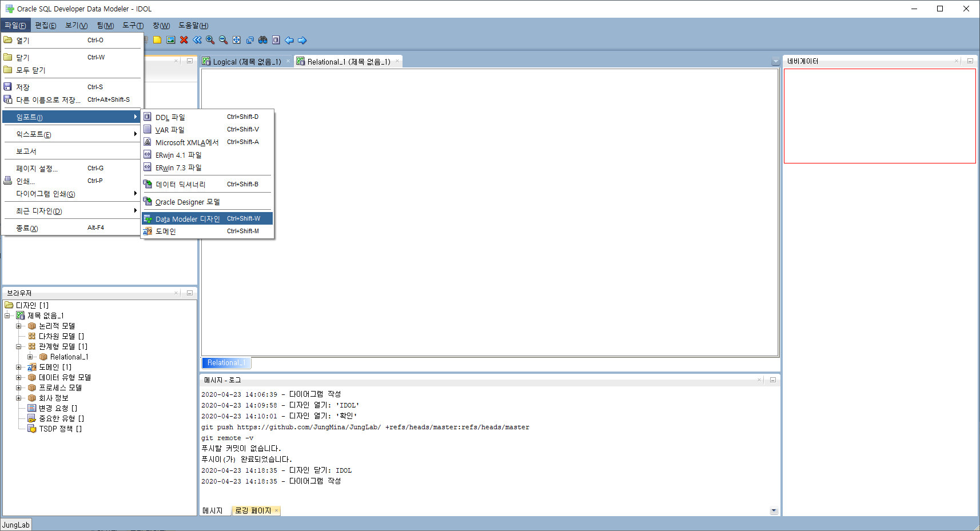Choose 다른 이름으로 저장 menu item
This screenshot has height=531, width=980.
coord(72,100)
